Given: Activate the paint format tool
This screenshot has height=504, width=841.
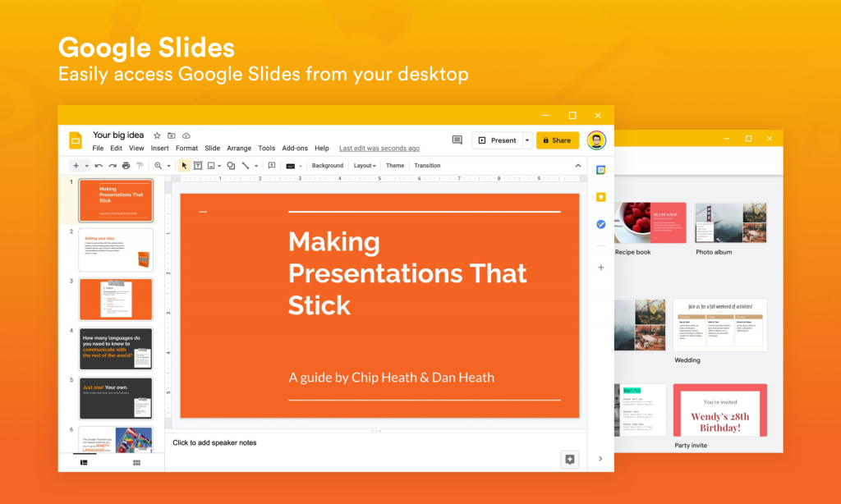Looking at the screenshot, I should [140, 166].
